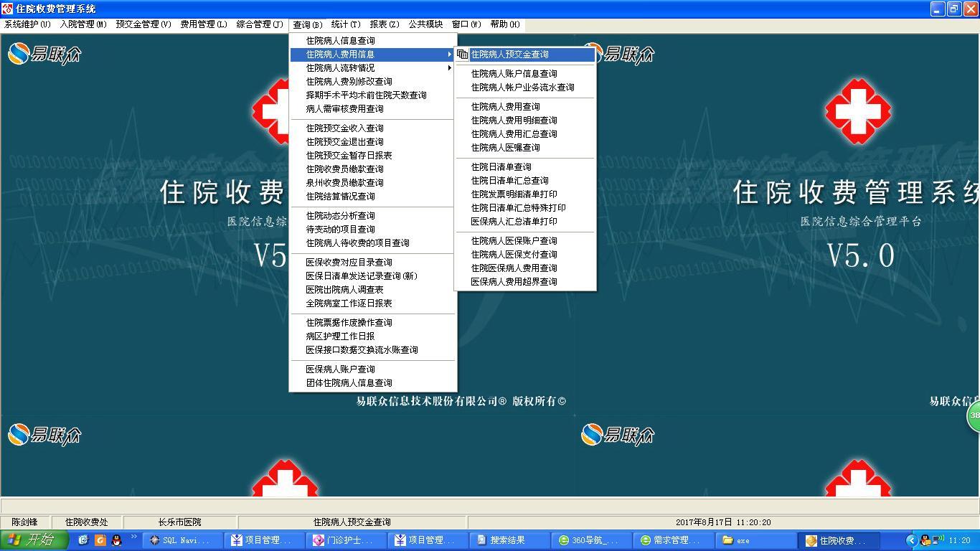Open the 帮助 menu

coord(505,24)
